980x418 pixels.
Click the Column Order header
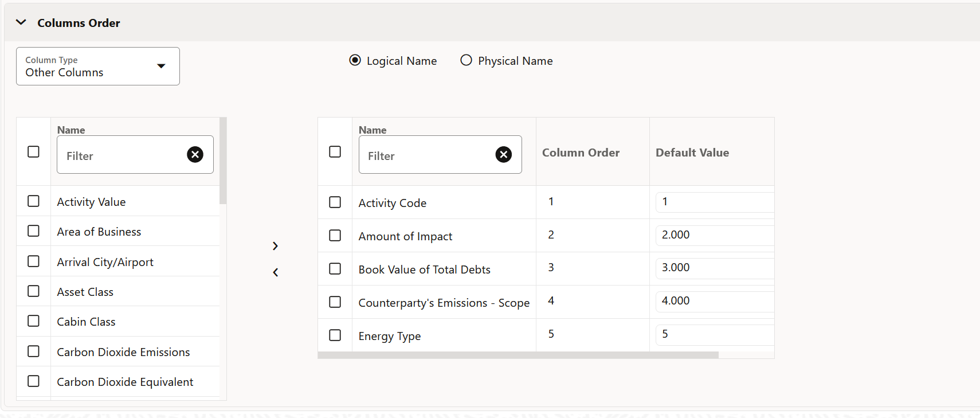pyautogui.click(x=581, y=153)
